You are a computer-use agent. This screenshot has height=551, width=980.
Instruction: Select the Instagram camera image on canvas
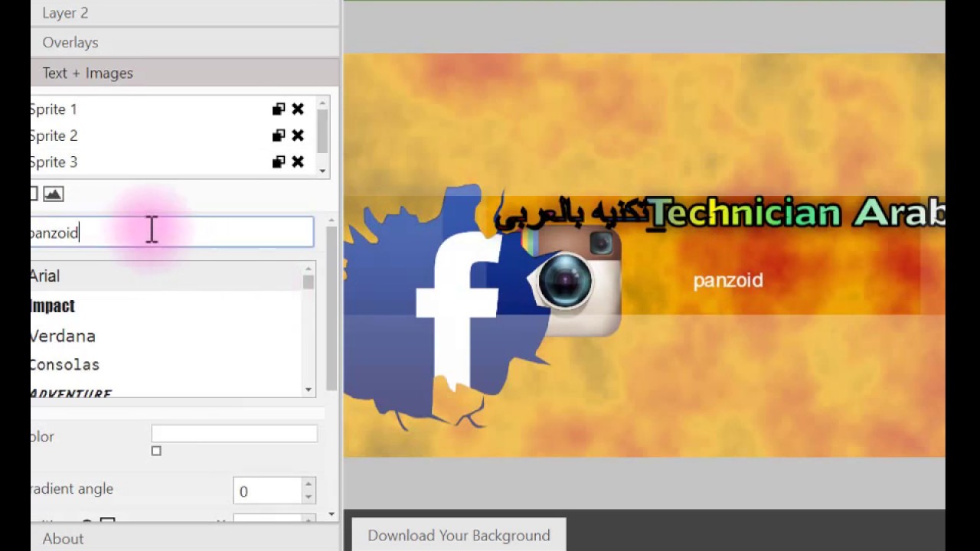click(x=573, y=280)
